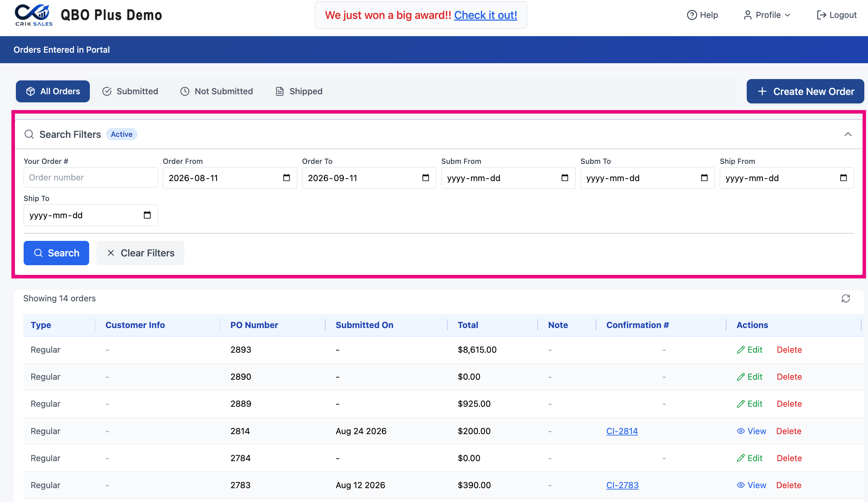Click the Crik Sales logo

pyautogui.click(x=33, y=15)
